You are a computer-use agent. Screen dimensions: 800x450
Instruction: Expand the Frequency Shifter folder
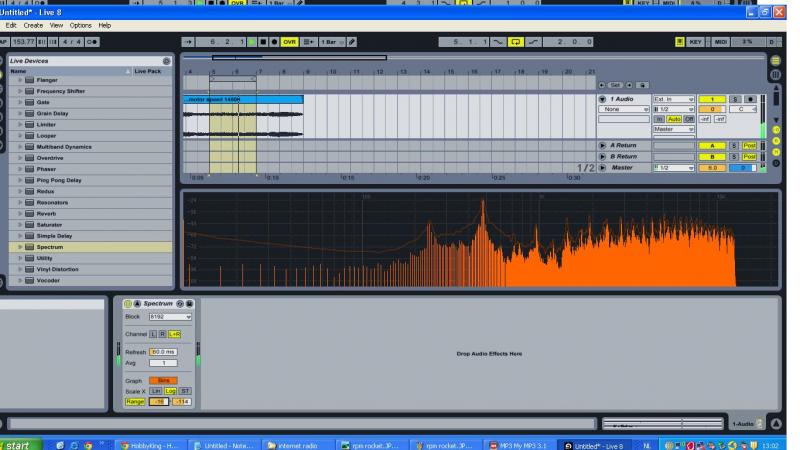(20, 91)
